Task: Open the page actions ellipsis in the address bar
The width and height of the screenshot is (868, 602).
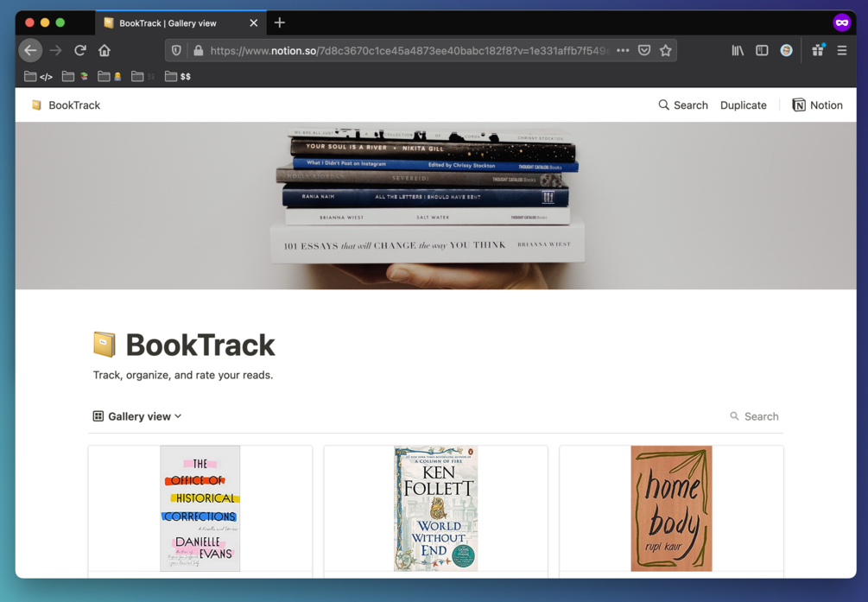Action: coord(622,50)
